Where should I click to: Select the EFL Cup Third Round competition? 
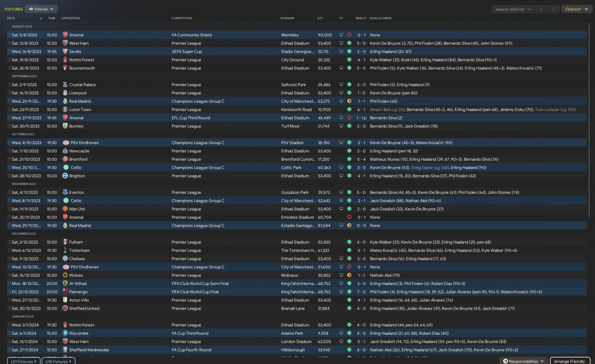[191, 118]
